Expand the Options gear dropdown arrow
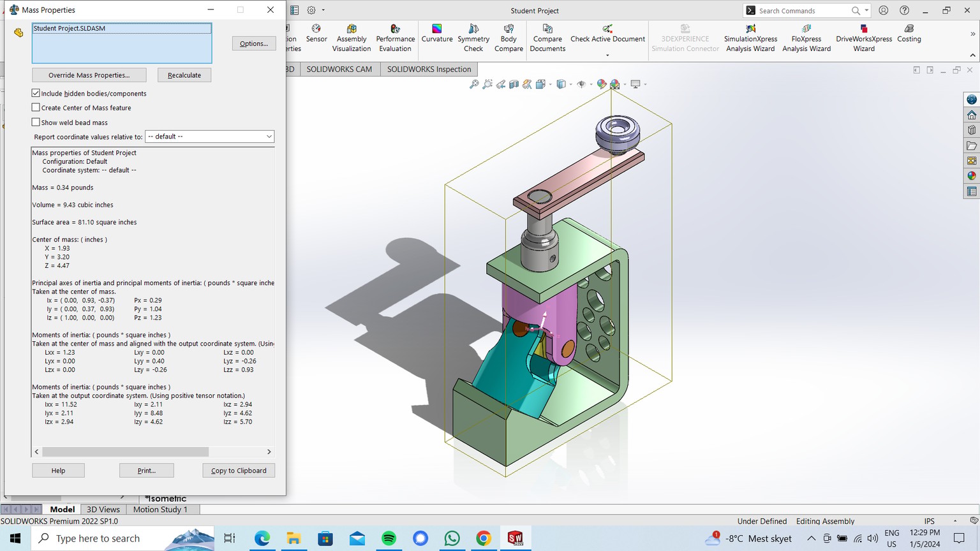 [x=323, y=10]
